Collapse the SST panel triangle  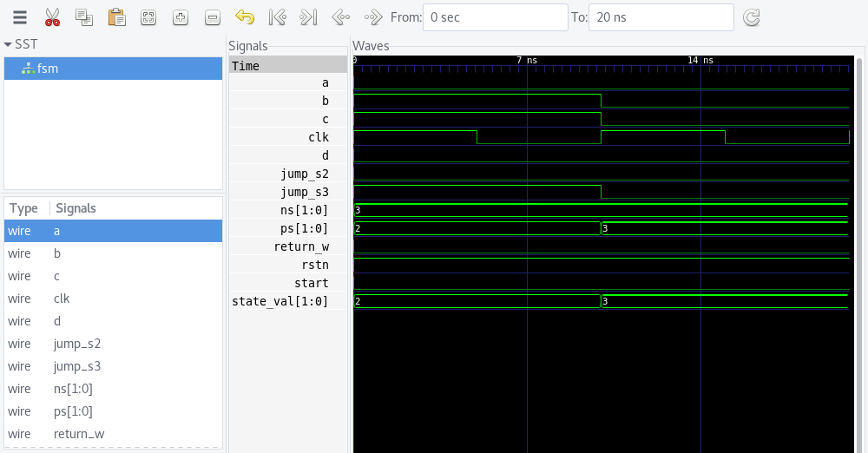point(8,44)
